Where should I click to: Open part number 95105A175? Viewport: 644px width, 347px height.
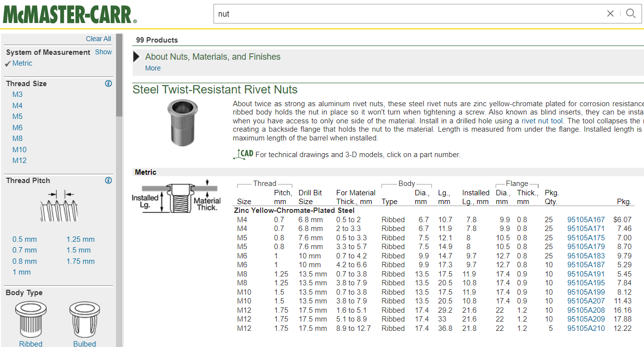586,238
